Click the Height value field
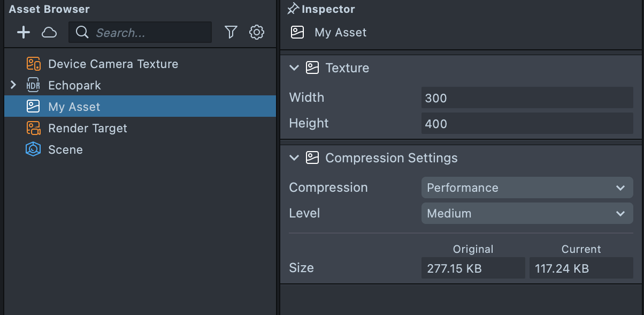This screenshot has height=315, width=644. tap(527, 124)
